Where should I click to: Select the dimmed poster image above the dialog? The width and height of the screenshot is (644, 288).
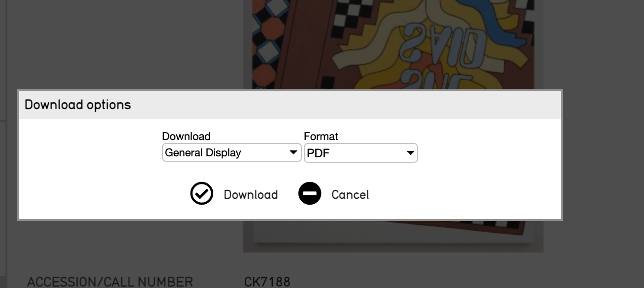point(393,44)
